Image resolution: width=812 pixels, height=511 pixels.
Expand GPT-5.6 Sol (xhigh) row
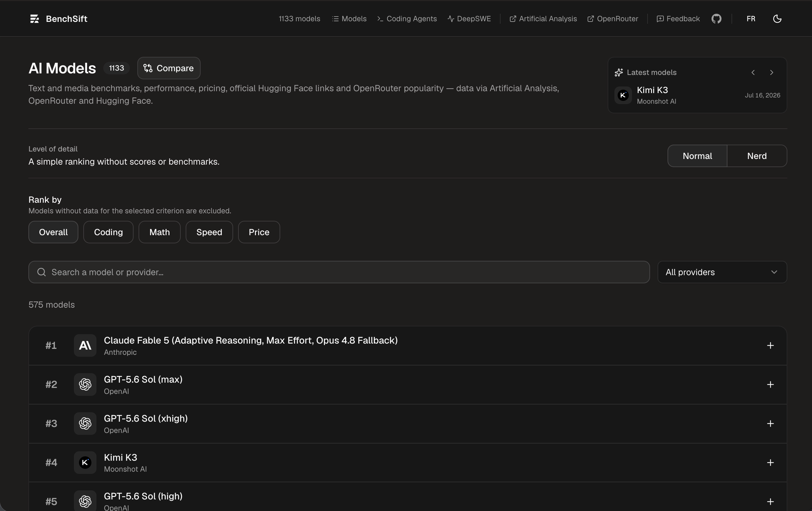[x=770, y=424]
